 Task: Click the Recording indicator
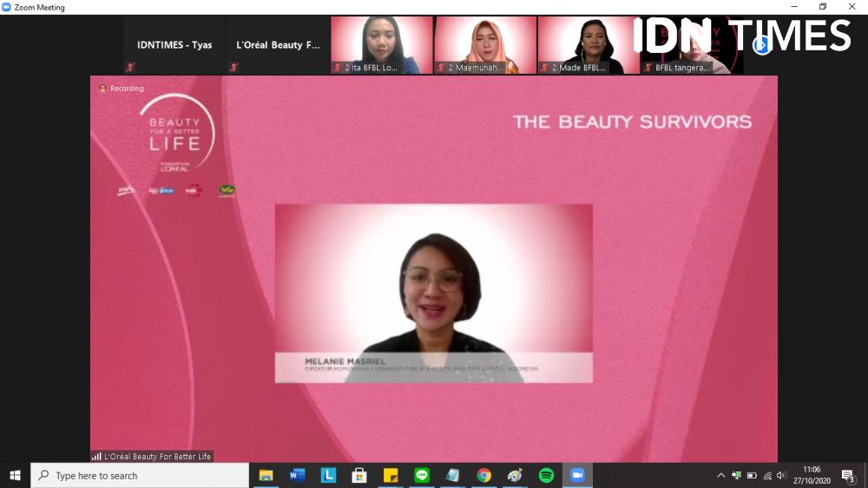tap(122, 88)
